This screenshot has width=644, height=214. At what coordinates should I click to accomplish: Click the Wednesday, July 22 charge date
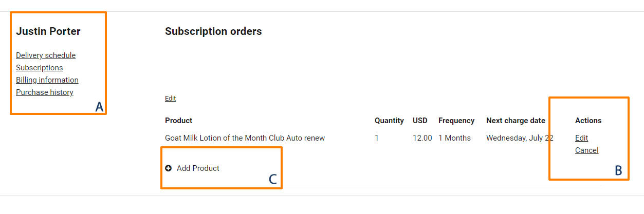pyautogui.click(x=520, y=138)
